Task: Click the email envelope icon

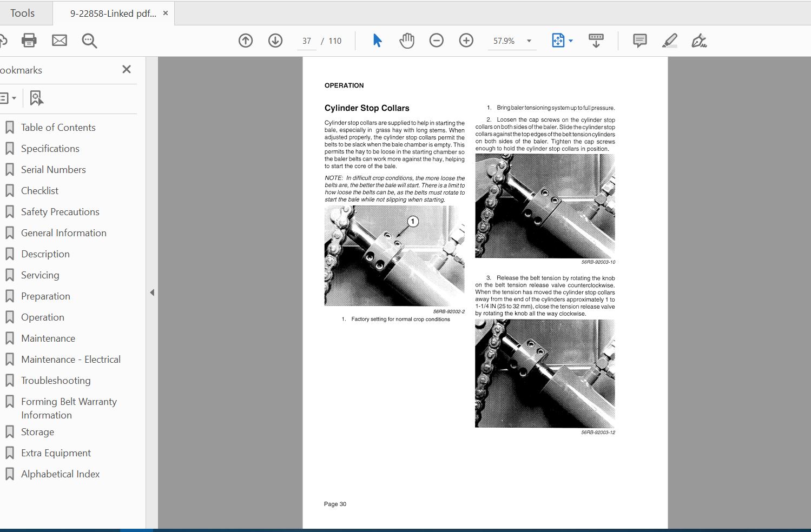Action: pyautogui.click(x=60, y=41)
